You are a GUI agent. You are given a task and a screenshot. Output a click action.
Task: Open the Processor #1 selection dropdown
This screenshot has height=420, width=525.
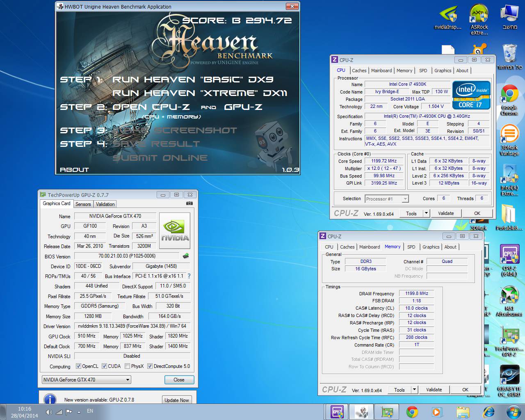[387, 199]
